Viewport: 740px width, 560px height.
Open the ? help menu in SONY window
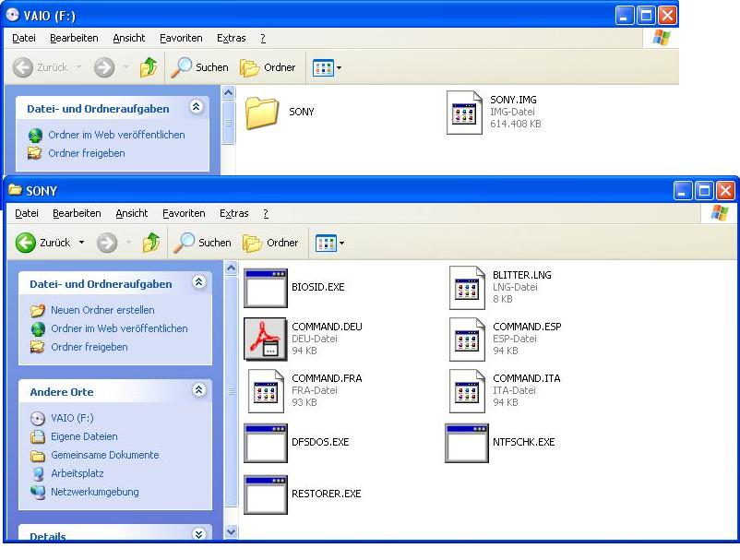pos(266,213)
